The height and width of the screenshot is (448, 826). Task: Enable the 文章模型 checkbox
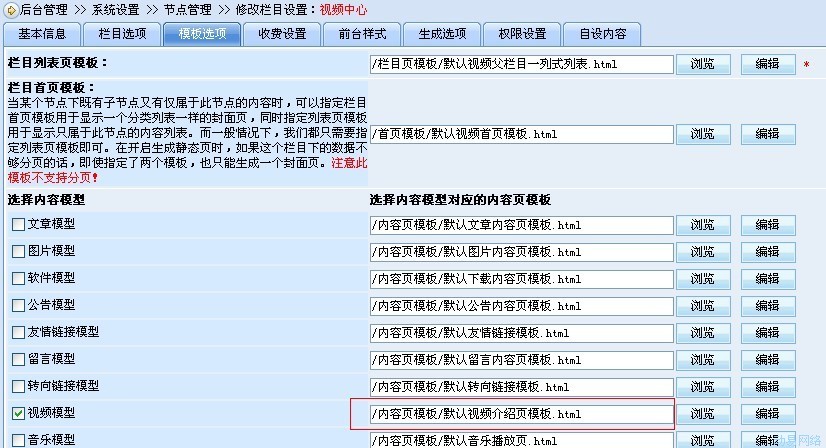pyautogui.click(x=18, y=225)
